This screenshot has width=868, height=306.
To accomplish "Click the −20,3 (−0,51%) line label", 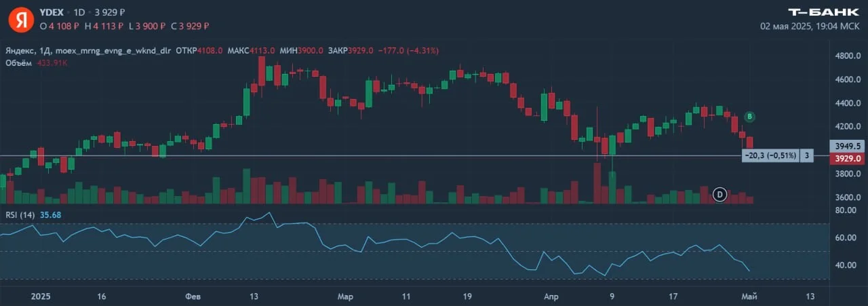I will 769,156.
